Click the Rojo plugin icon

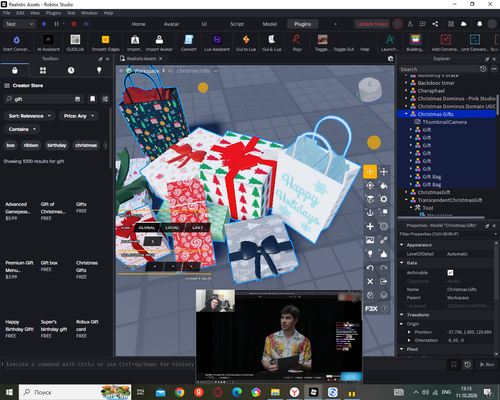point(297,40)
